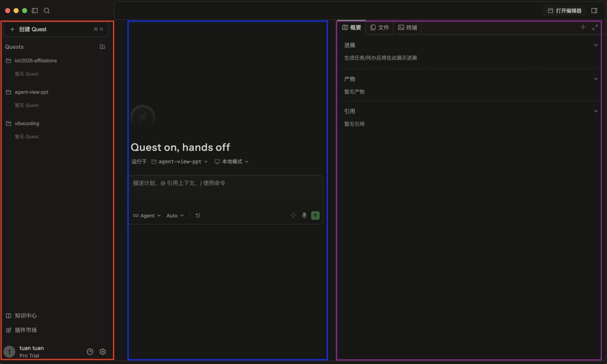Click 暂无 Quest under iclr2026-affiliations
This screenshot has height=364, width=607.
point(27,74)
